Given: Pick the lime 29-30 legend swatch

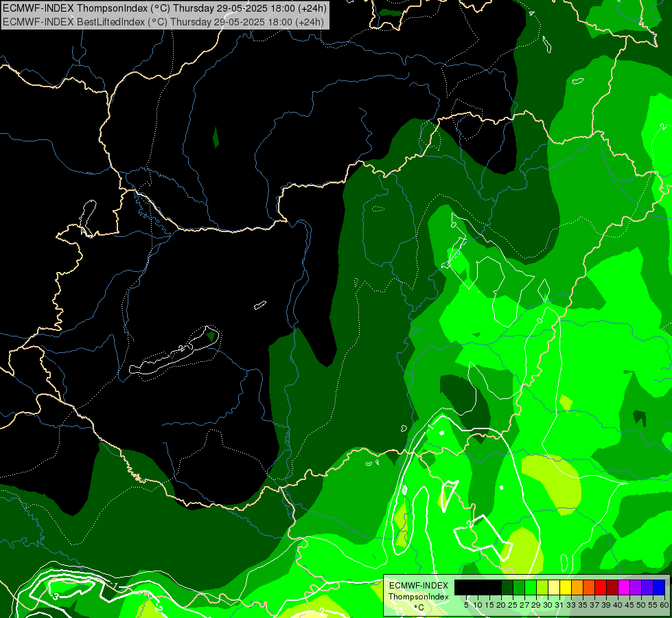Looking at the screenshot, I should coord(542,587).
